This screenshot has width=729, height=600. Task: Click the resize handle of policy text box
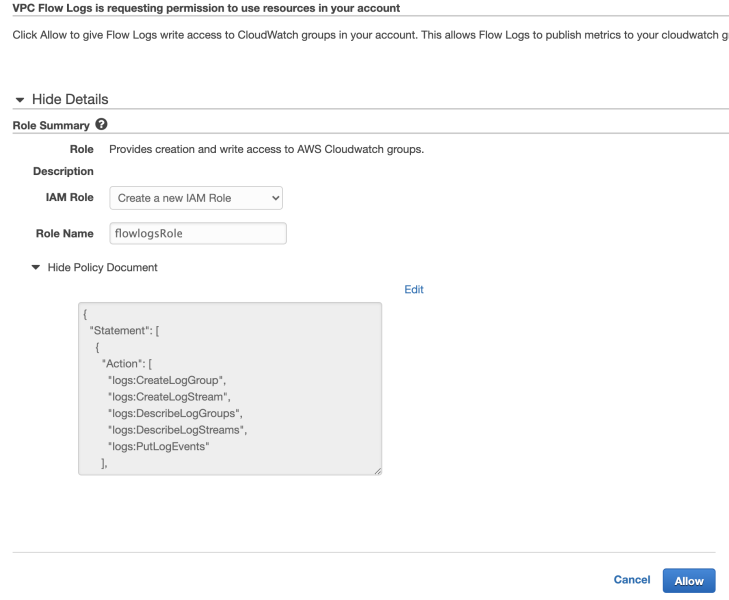pyautogui.click(x=378, y=471)
